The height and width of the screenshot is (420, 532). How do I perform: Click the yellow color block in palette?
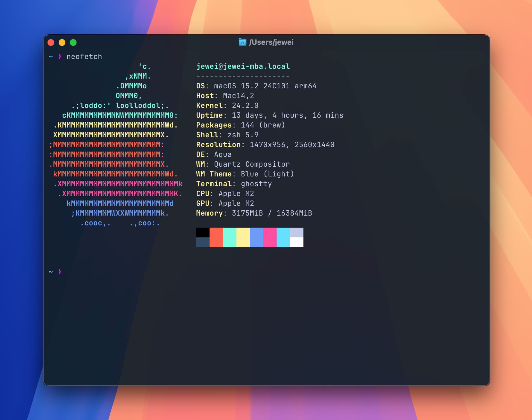click(243, 237)
